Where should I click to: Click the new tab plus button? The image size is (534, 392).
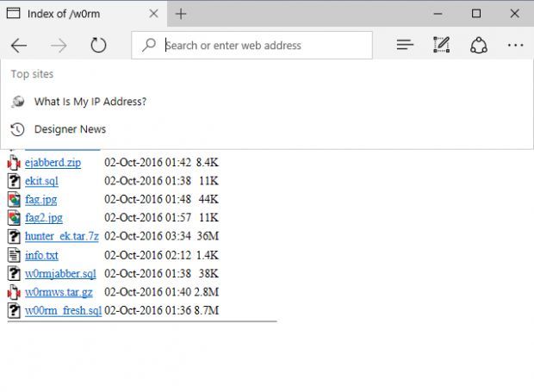point(181,14)
